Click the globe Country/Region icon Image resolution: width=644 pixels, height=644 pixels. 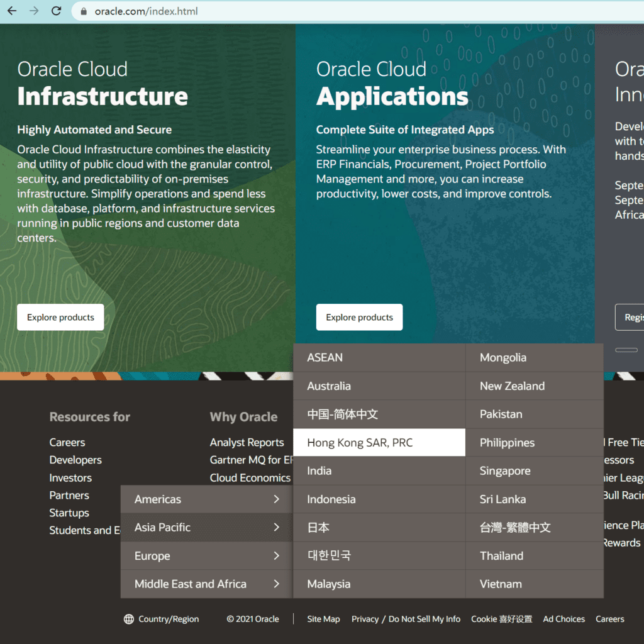(129, 619)
